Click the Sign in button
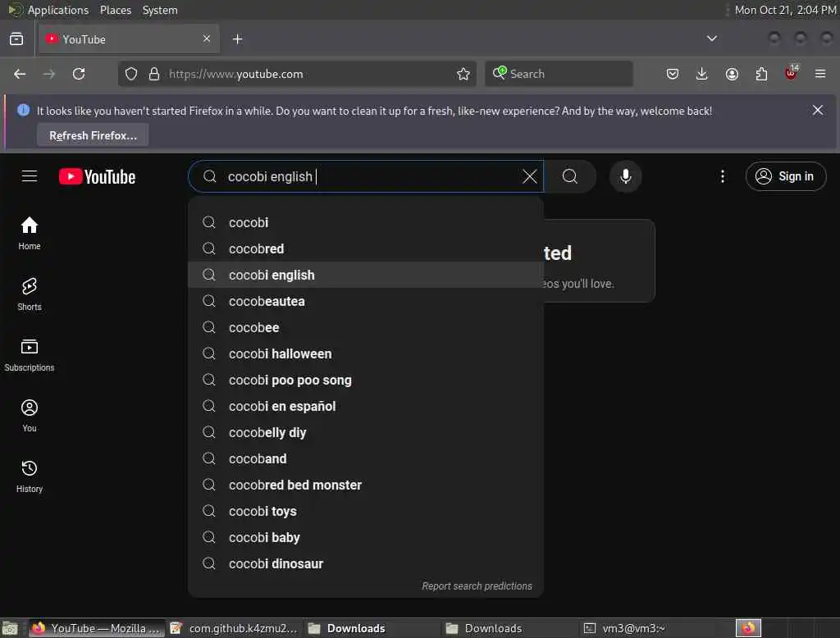840x638 pixels. pyautogui.click(x=785, y=176)
